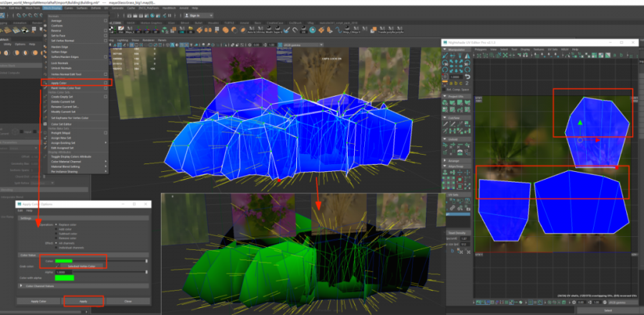Viewport: 644px width, 315px height.
Task: Open Average normals option box
Action: pyautogui.click(x=106, y=21)
